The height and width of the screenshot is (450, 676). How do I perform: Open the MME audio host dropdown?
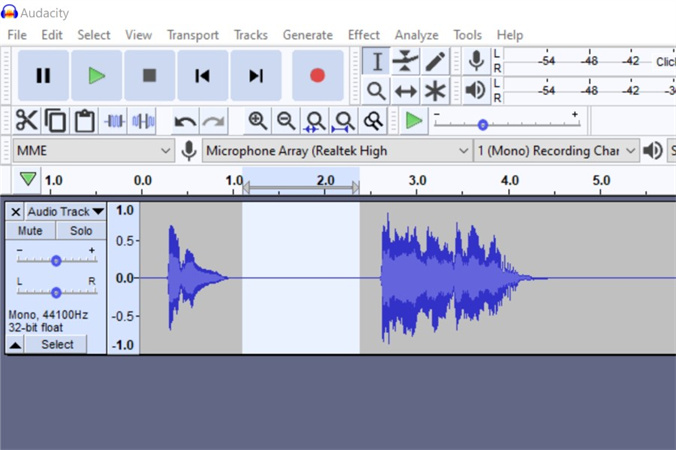point(93,151)
